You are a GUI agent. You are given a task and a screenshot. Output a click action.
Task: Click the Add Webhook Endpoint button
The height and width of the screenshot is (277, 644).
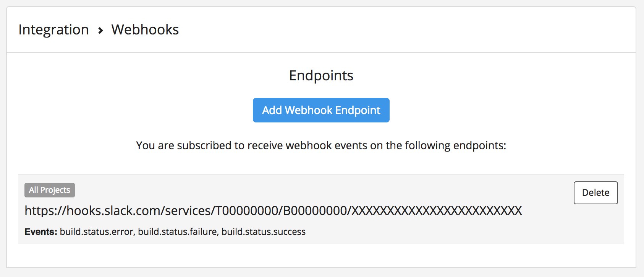pyautogui.click(x=321, y=110)
